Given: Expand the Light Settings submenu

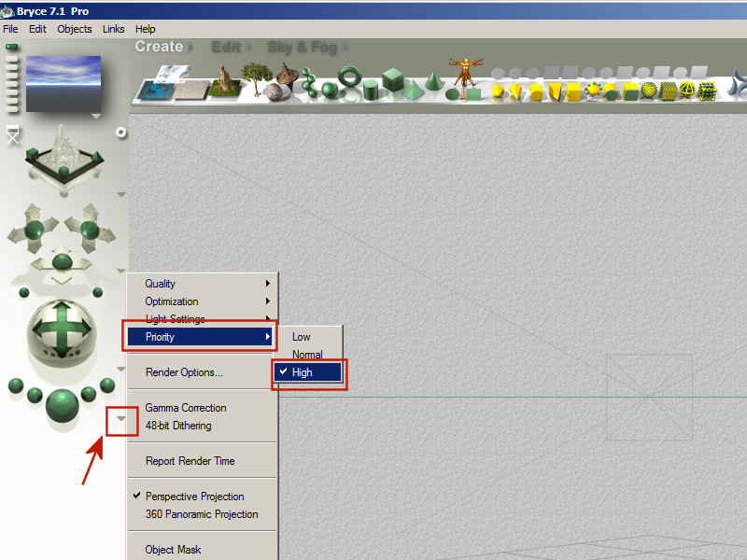Looking at the screenshot, I should tap(202, 318).
